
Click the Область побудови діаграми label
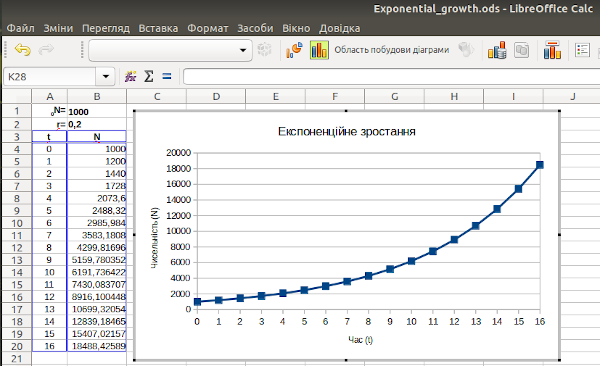tap(391, 50)
